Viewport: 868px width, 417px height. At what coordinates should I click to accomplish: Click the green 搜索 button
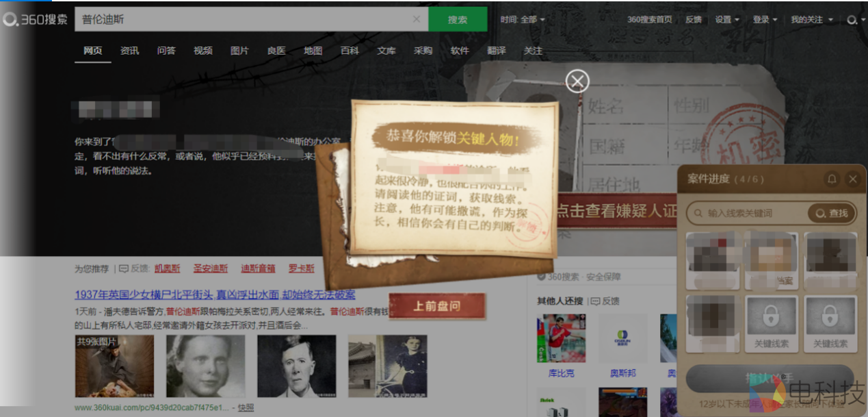click(458, 19)
